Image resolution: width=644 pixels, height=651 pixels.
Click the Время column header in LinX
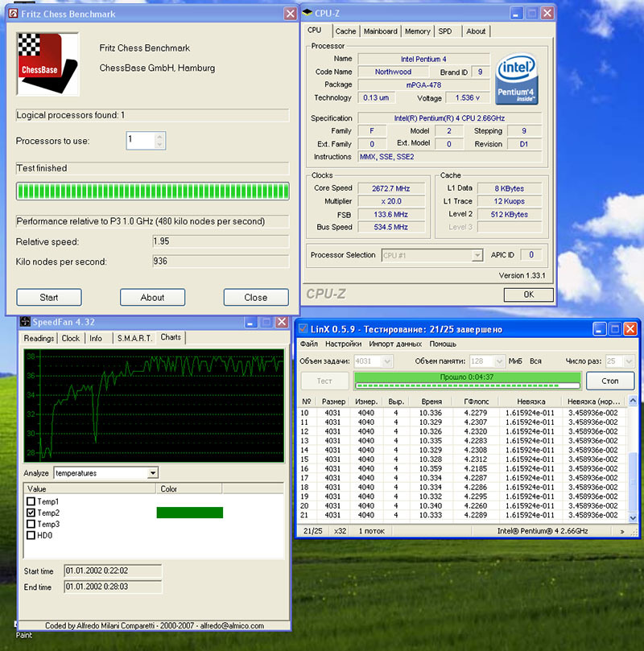431,402
